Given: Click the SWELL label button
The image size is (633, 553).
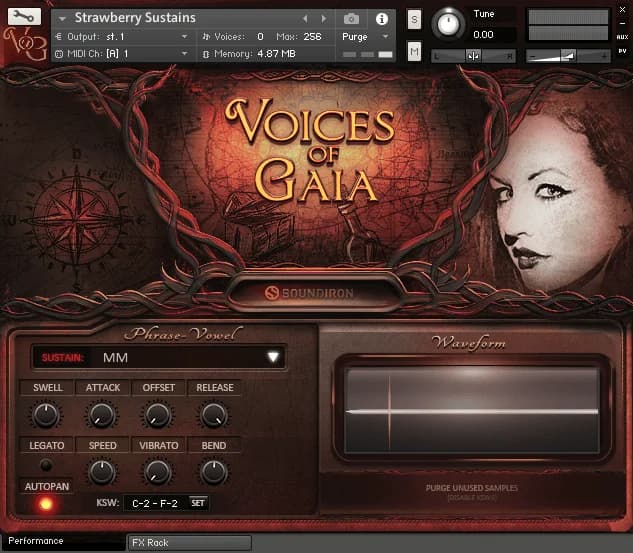Looking at the screenshot, I should 47,388.
